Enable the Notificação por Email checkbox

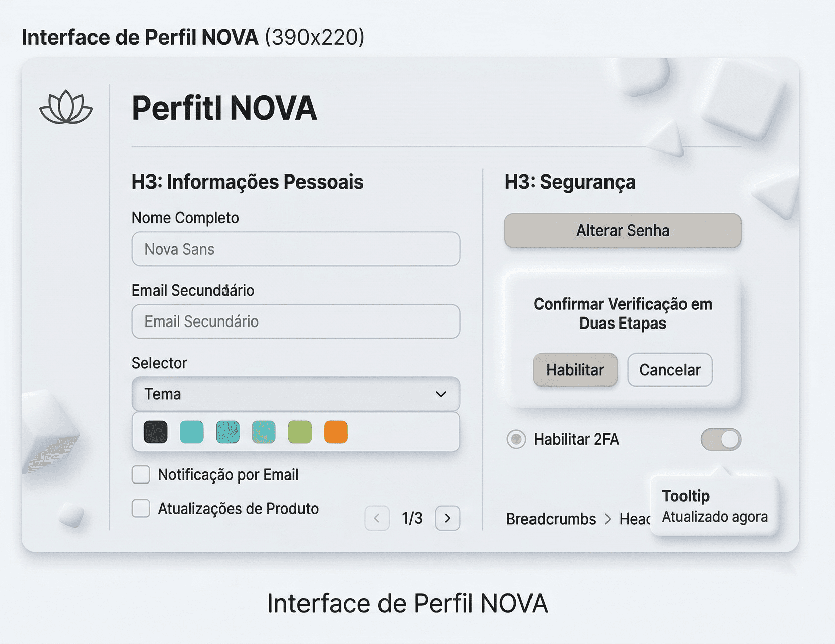pos(141,474)
